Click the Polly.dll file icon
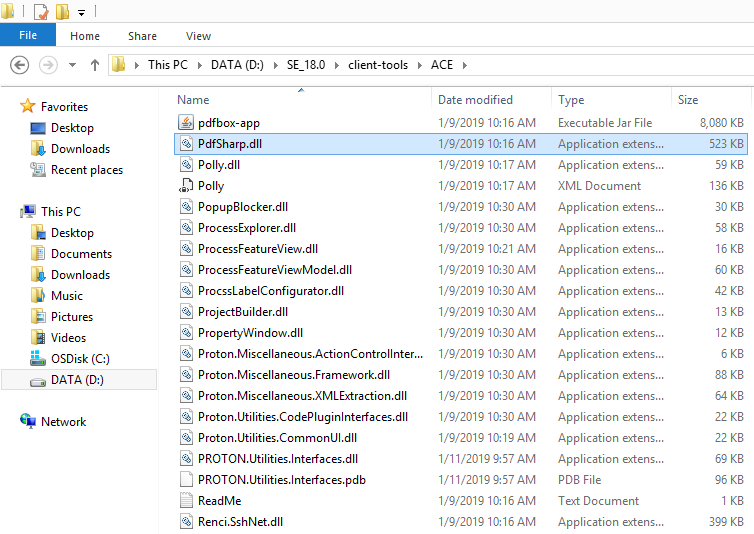Viewport: 754px width, 534px height. pos(186,165)
